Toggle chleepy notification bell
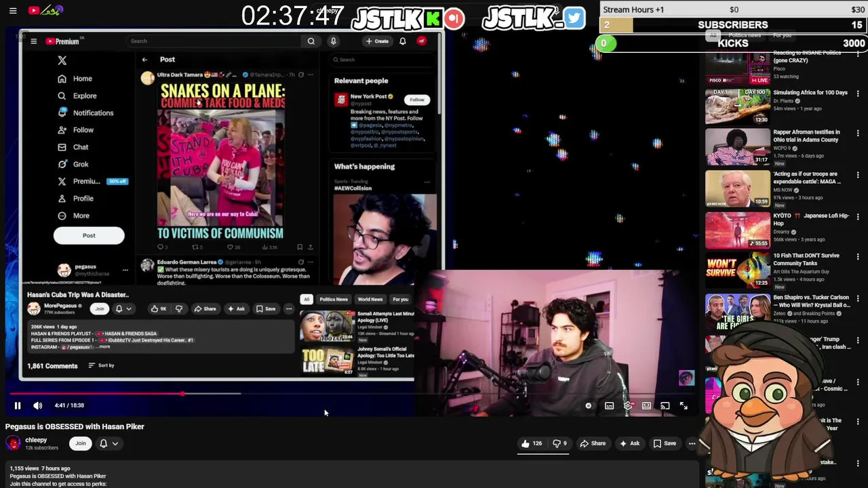Screen dimensions: 868x488 (104, 443)
